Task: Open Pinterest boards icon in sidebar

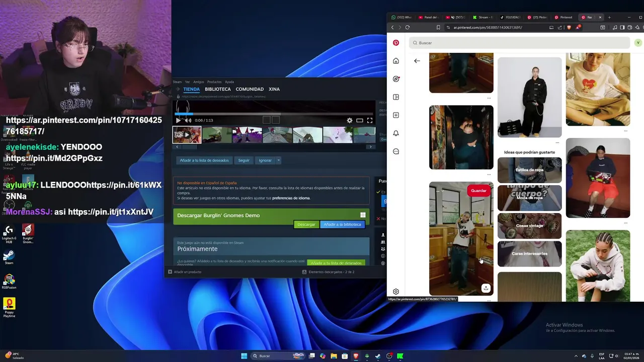Action: pos(396,97)
